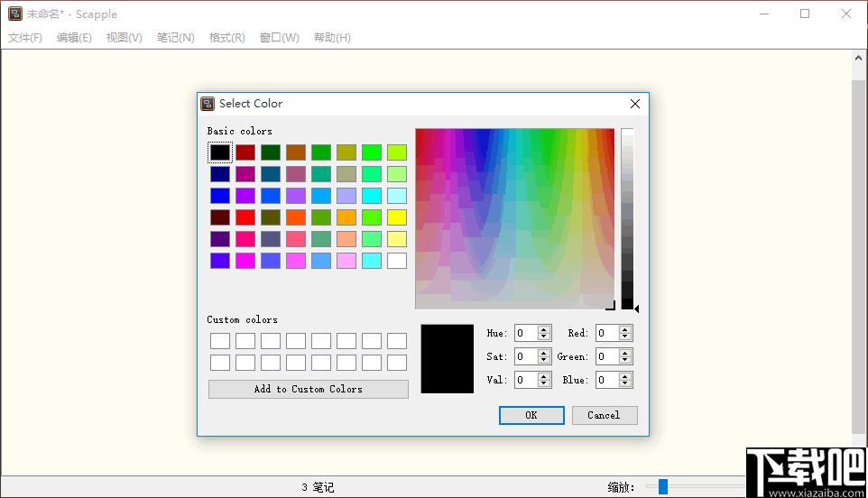Select the pure red basic color swatch
This screenshot has height=498, width=868.
point(245,217)
